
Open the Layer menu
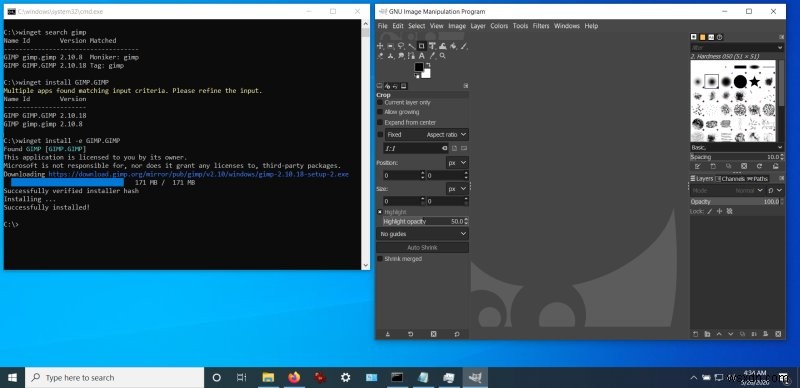coord(478,26)
